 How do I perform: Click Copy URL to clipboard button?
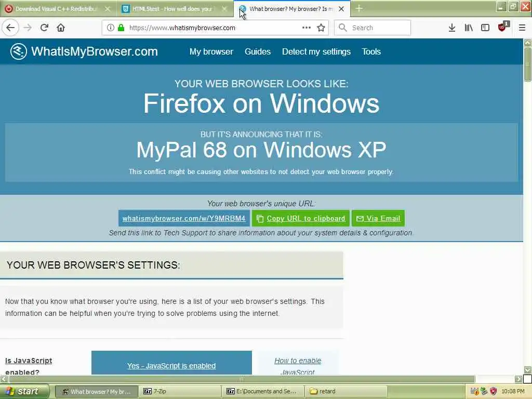[x=301, y=218]
